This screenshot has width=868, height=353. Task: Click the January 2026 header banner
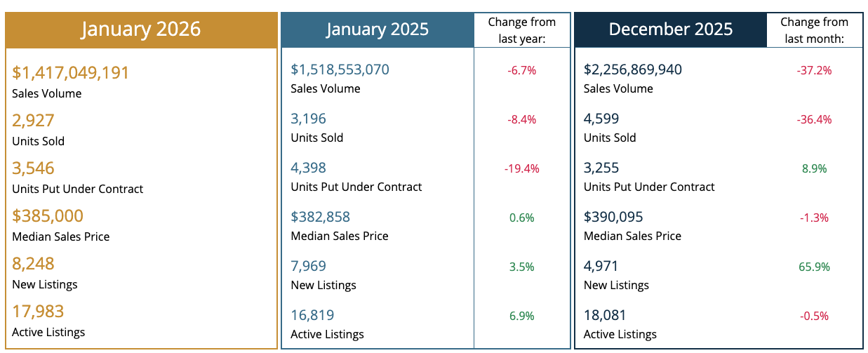coord(141,29)
